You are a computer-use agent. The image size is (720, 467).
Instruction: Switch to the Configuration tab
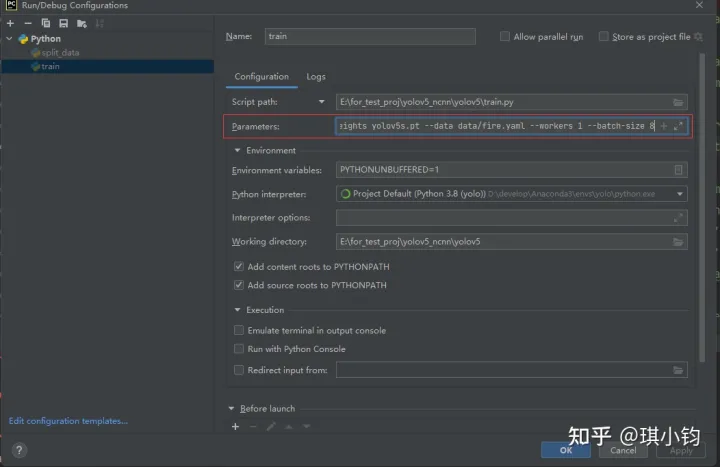pyautogui.click(x=261, y=77)
